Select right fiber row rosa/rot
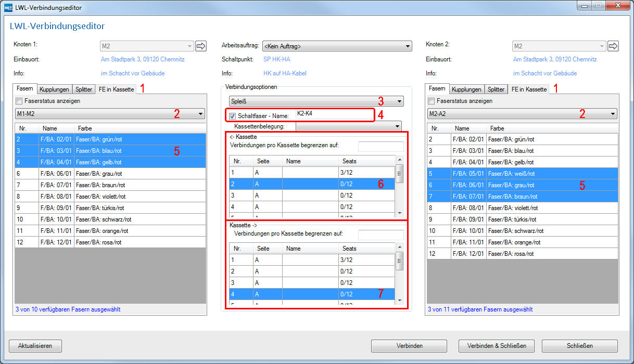The width and height of the screenshot is (634, 364). (x=523, y=254)
